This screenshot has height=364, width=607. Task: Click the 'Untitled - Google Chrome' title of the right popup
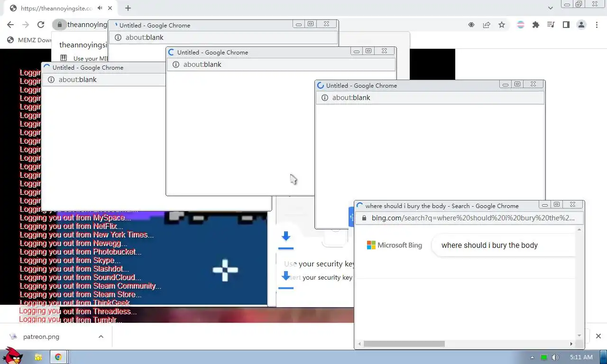tap(361, 85)
